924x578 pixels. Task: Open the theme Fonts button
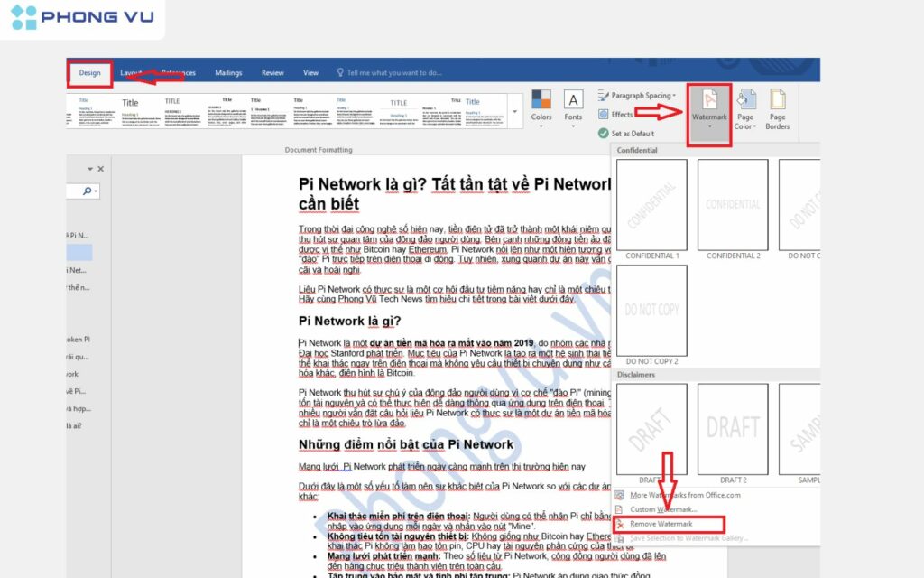point(573,106)
